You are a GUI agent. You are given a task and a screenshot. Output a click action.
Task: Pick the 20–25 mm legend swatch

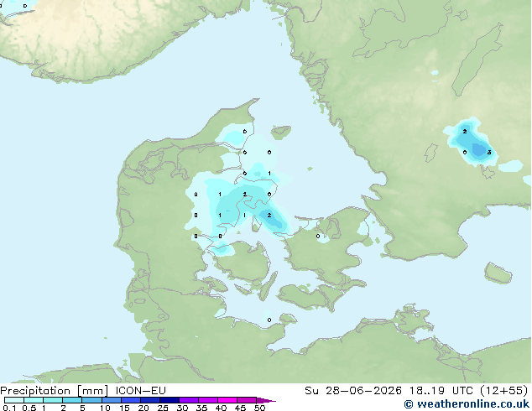point(149,400)
